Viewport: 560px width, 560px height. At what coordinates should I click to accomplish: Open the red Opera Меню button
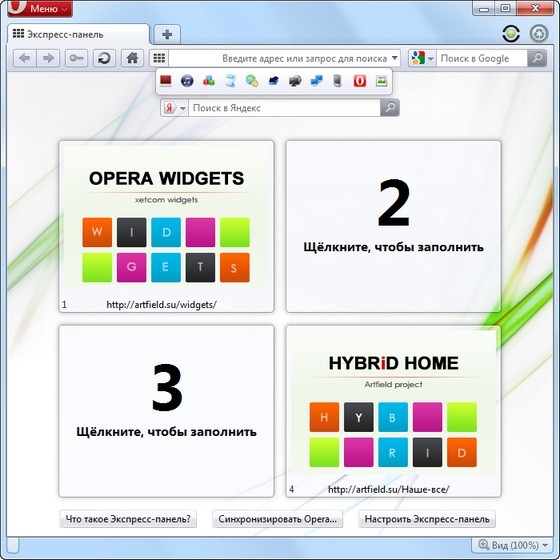[x=40, y=8]
